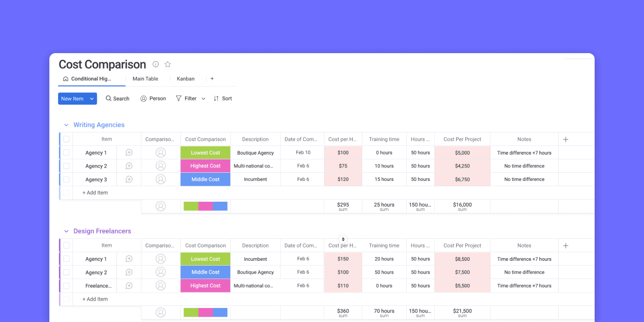Star the Cost Comparison board
This screenshot has width=644, height=322.
click(x=167, y=64)
